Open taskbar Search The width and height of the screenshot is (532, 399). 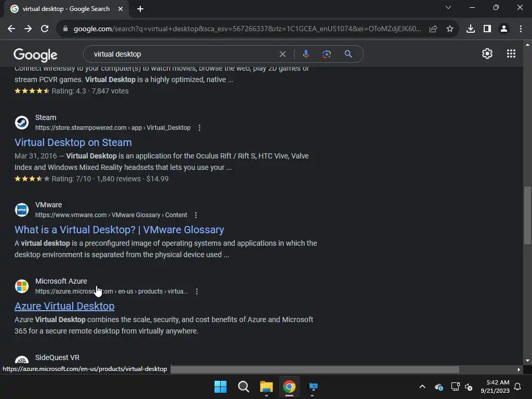pyautogui.click(x=243, y=387)
